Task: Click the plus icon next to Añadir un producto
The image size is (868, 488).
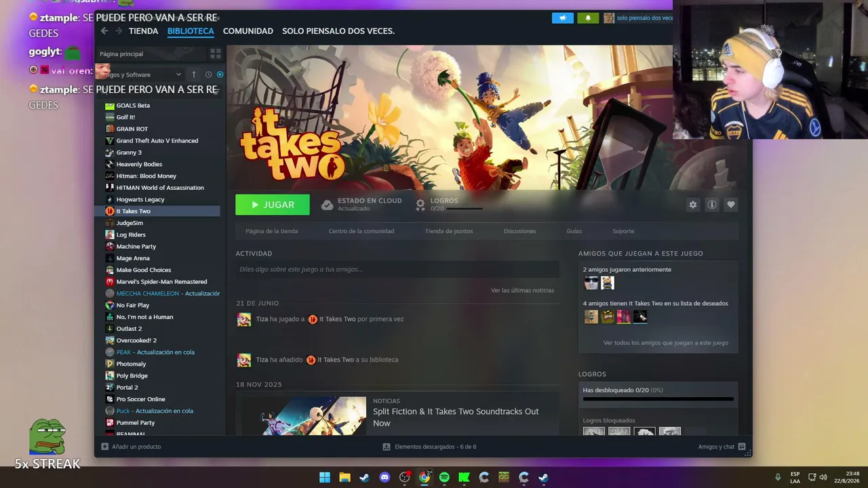Action: (x=104, y=447)
